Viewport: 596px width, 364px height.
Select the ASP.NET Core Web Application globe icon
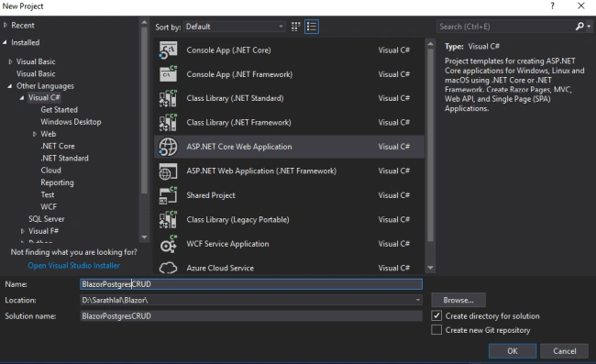click(x=168, y=147)
